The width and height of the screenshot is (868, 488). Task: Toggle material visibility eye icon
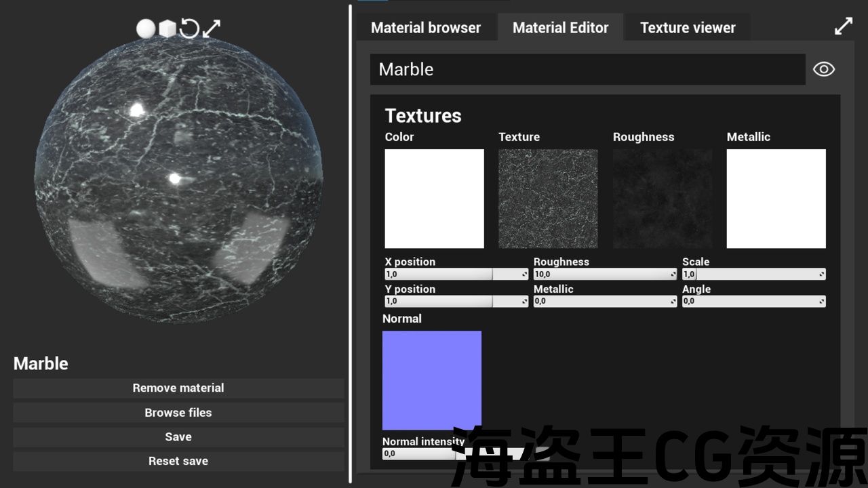pos(823,69)
